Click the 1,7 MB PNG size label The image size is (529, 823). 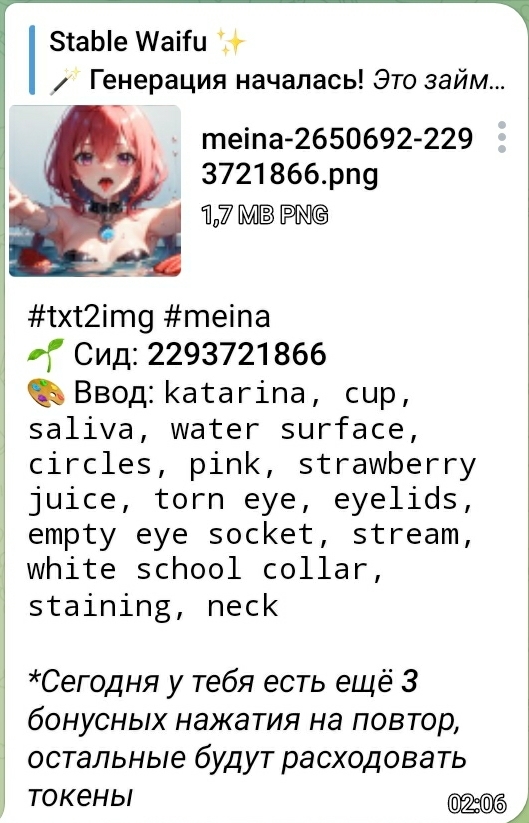265,214
